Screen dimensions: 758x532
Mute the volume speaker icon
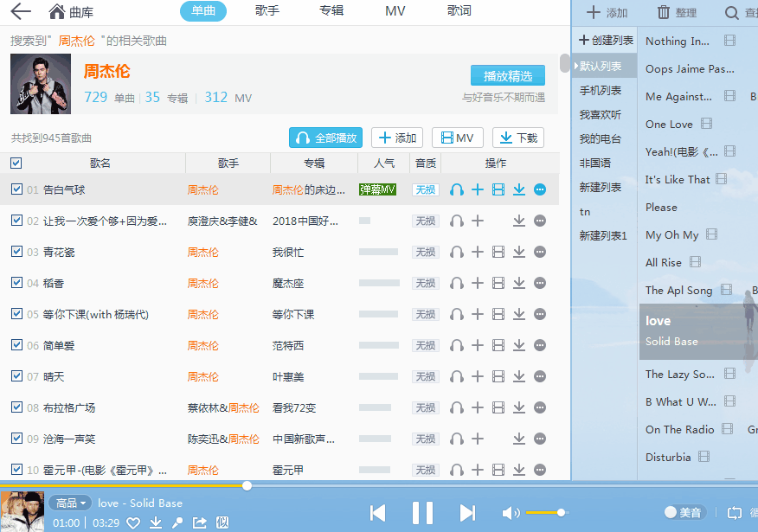click(511, 513)
